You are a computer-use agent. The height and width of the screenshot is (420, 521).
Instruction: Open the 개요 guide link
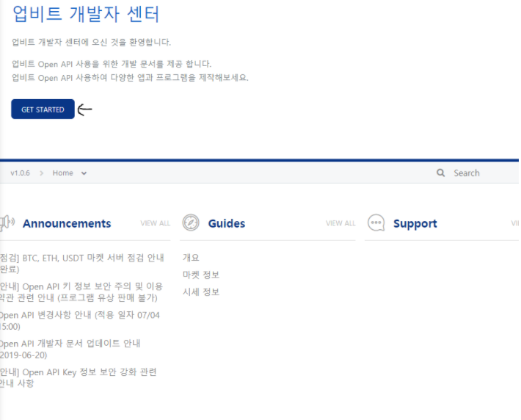191,258
